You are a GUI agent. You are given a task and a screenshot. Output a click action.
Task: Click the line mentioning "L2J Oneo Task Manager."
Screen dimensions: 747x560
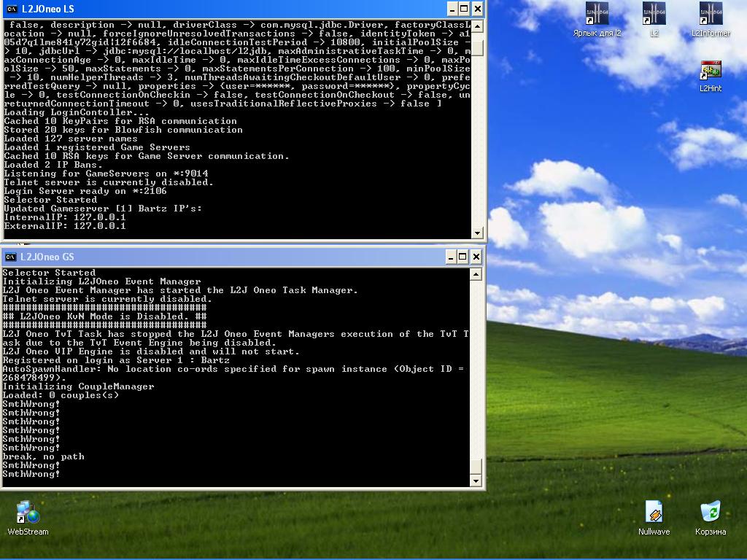click(x=180, y=290)
